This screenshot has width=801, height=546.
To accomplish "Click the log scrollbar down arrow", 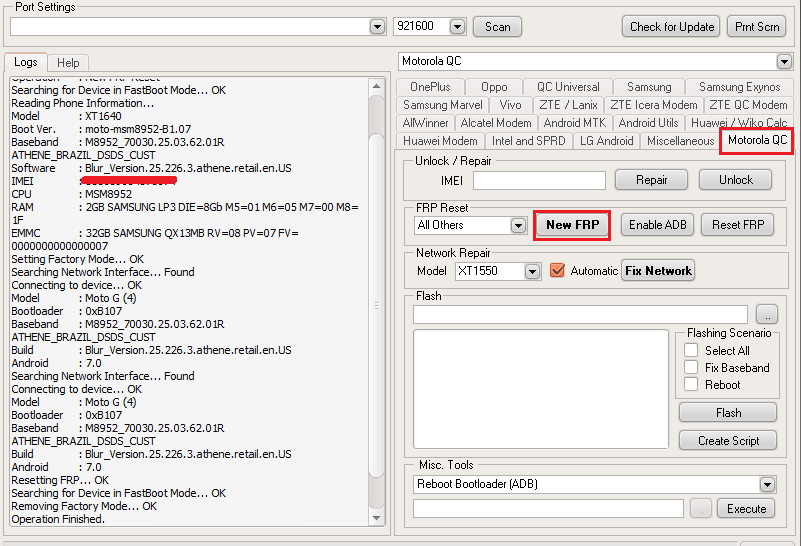I will click(x=376, y=518).
